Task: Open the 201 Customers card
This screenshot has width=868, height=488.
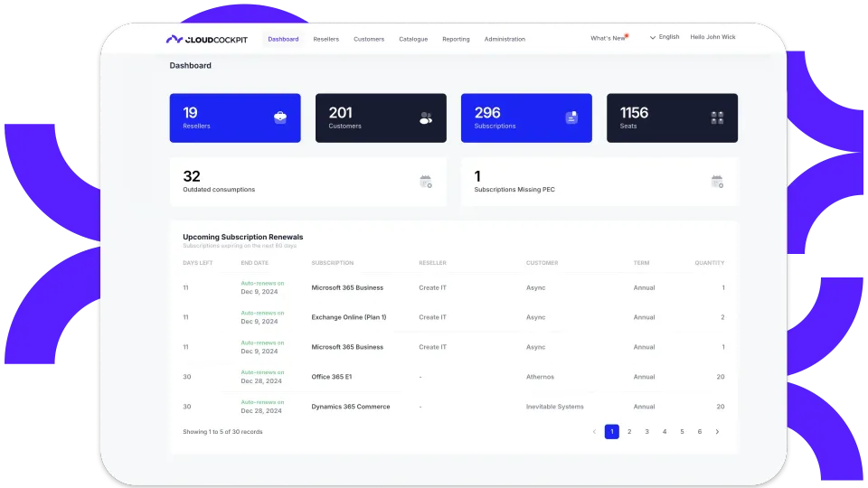Action: [381, 117]
